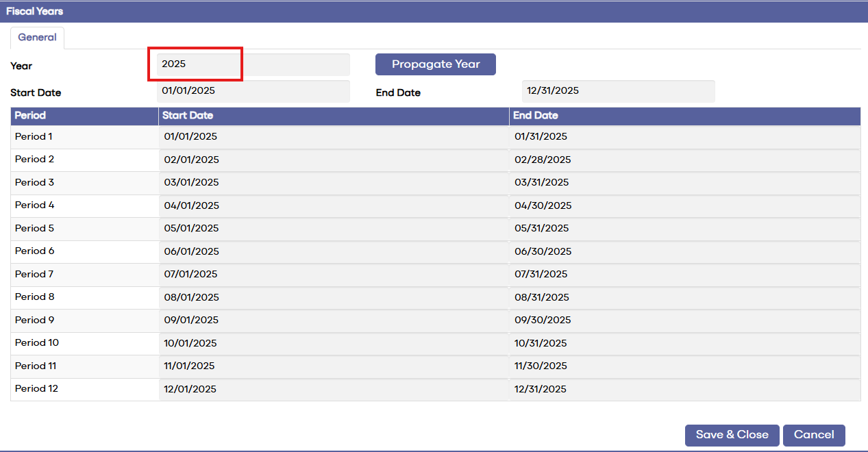
Task: Click the Period 5 row label
Action: [34, 228]
